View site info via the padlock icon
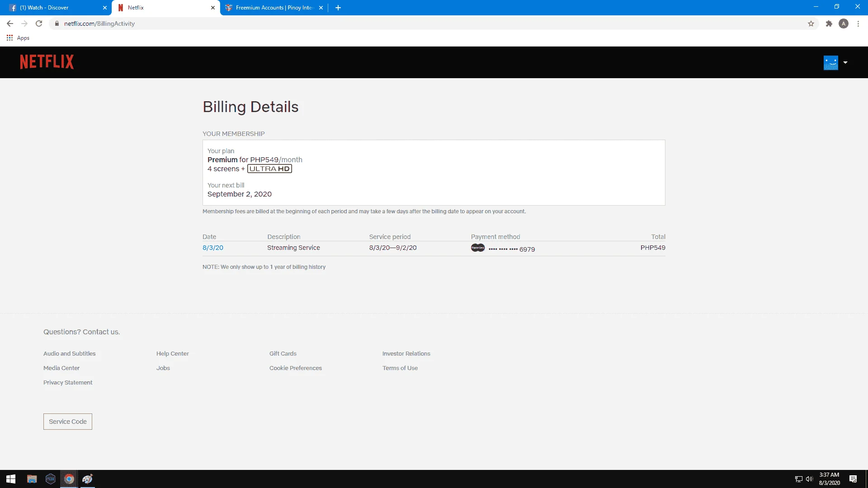Image resolution: width=868 pixels, height=488 pixels. pyautogui.click(x=57, y=23)
